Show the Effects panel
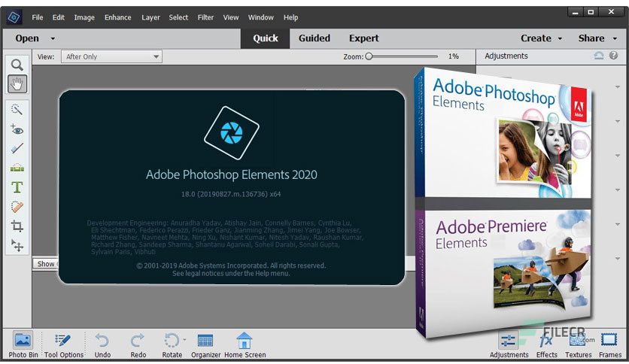Screen dimensions: 629x364 pos(546,344)
